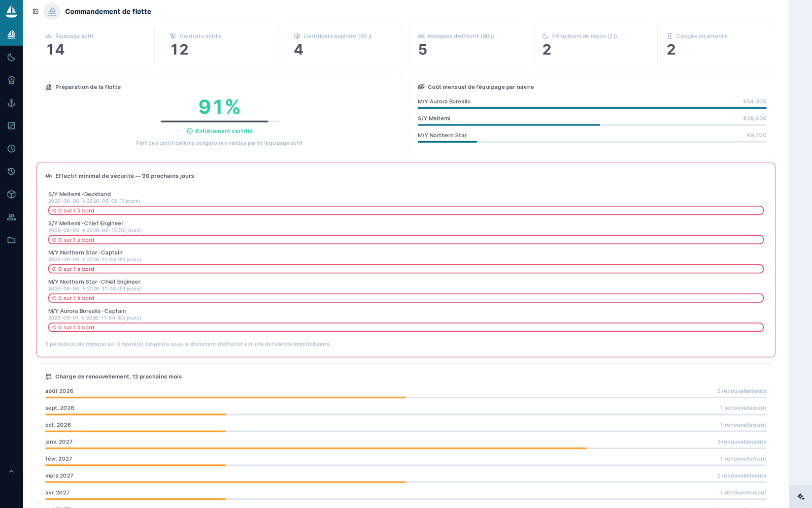Image resolution: width=812 pixels, height=508 pixels.
Task: Open the history icon in sidebar
Action: (x=11, y=172)
